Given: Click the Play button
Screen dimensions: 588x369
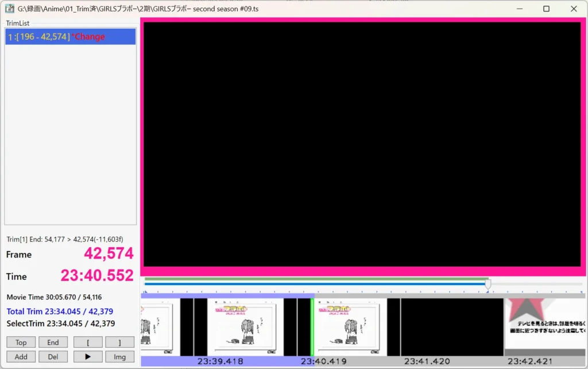Looking at the screenshot, I should tap(88, 356).
